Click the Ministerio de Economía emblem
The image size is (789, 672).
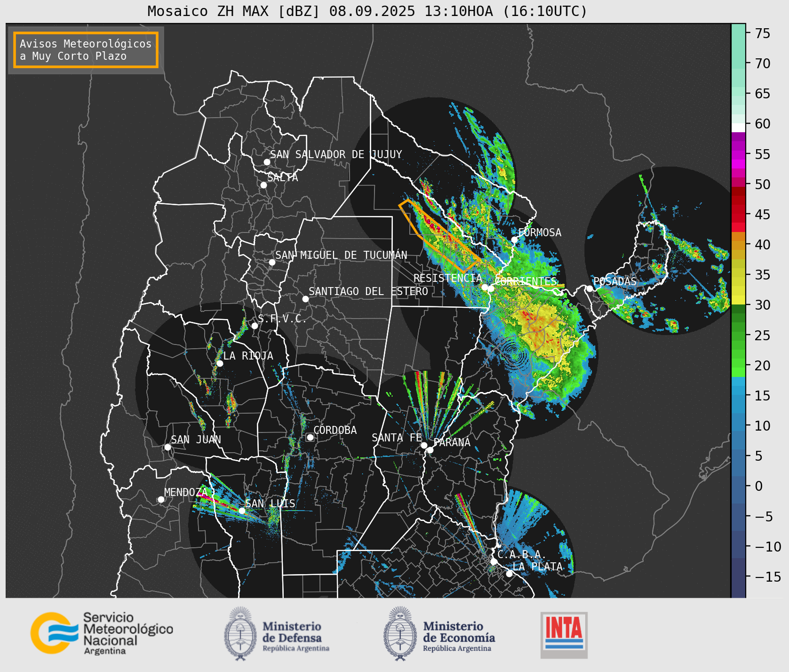(400, 633)
